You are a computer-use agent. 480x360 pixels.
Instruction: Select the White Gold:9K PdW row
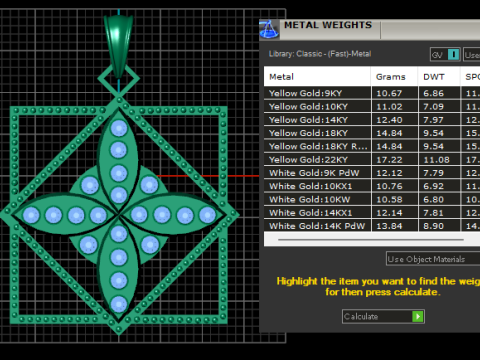[372, 173]
